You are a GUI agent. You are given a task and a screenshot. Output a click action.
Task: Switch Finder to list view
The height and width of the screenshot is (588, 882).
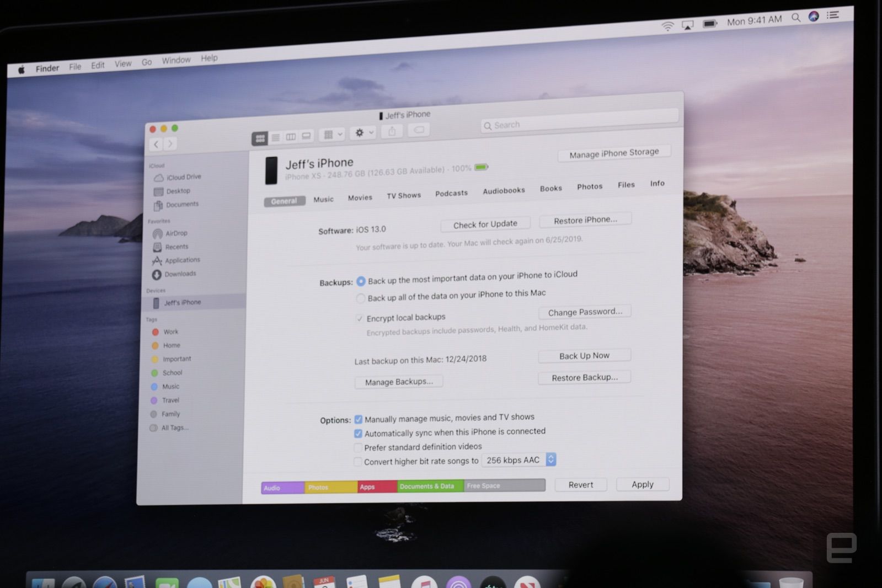275,137
